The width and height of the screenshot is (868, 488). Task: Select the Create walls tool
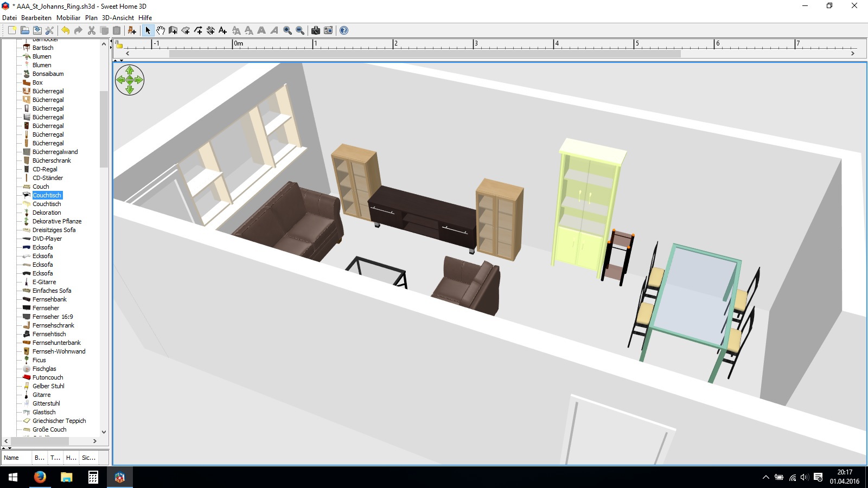click(x=173, y=30)
